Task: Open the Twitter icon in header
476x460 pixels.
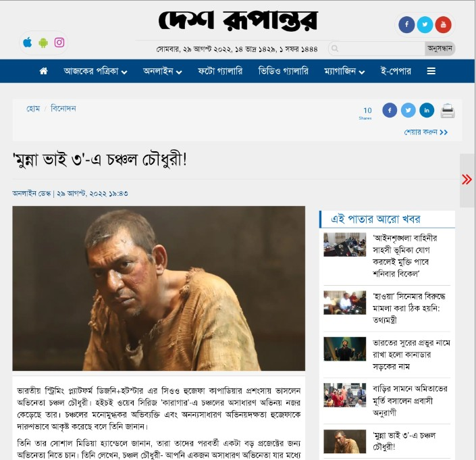Action: click(x=425, y=24)
